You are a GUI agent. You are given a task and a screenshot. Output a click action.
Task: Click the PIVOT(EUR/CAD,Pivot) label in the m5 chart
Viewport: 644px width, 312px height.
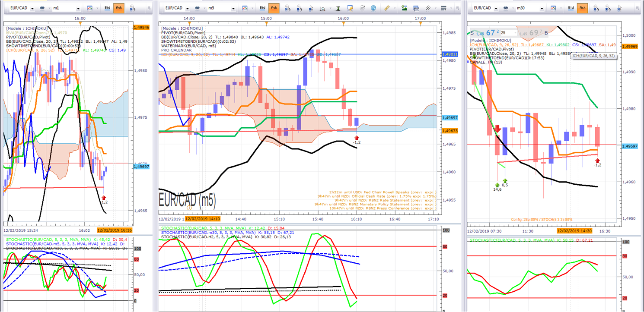tap(184, 33)
